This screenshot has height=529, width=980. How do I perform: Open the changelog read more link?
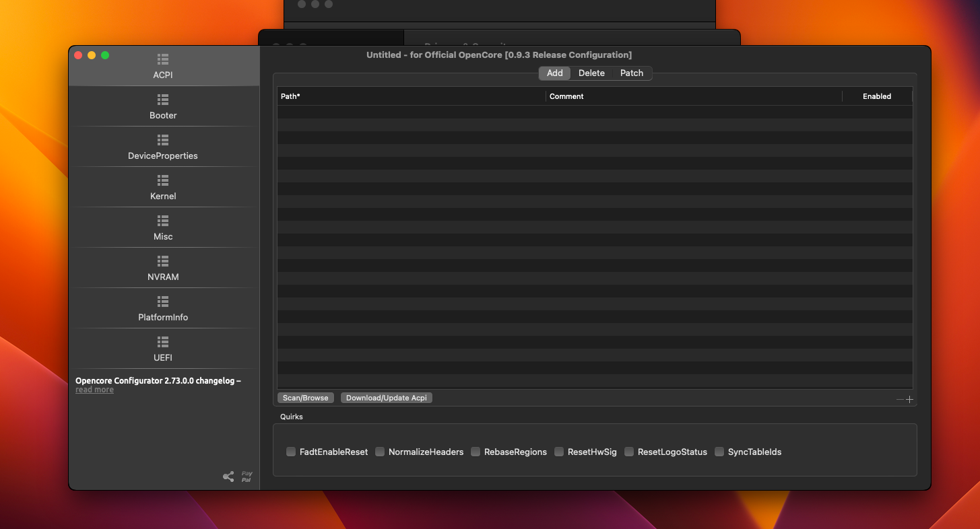[x=94, y=390]
